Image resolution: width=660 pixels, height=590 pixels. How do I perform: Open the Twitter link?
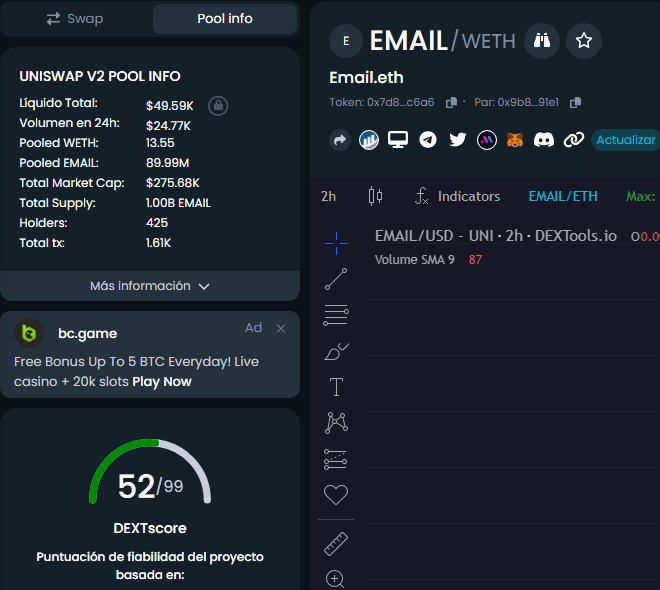458,140
